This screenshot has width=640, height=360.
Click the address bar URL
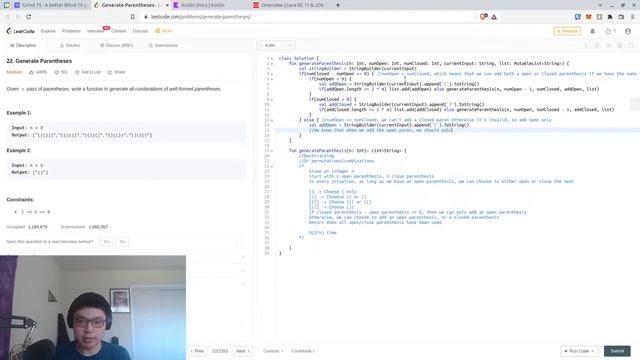tap(201, 17)
